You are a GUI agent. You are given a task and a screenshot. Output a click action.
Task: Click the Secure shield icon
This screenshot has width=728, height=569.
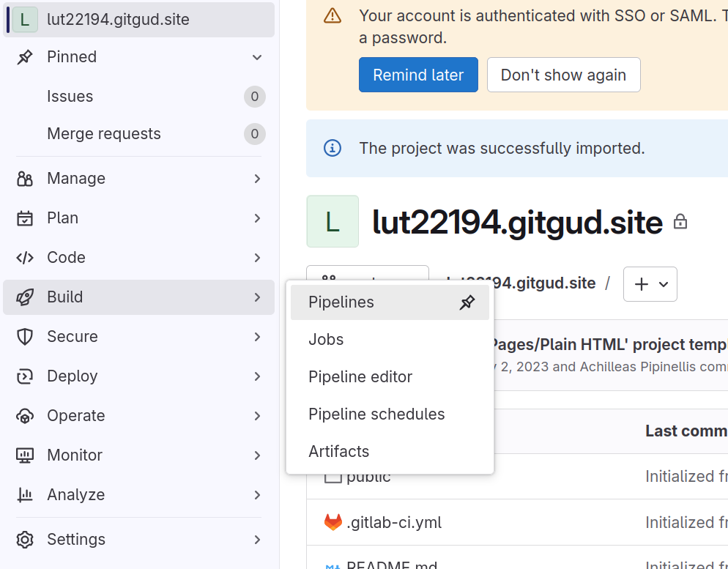[x=25, y=336]
